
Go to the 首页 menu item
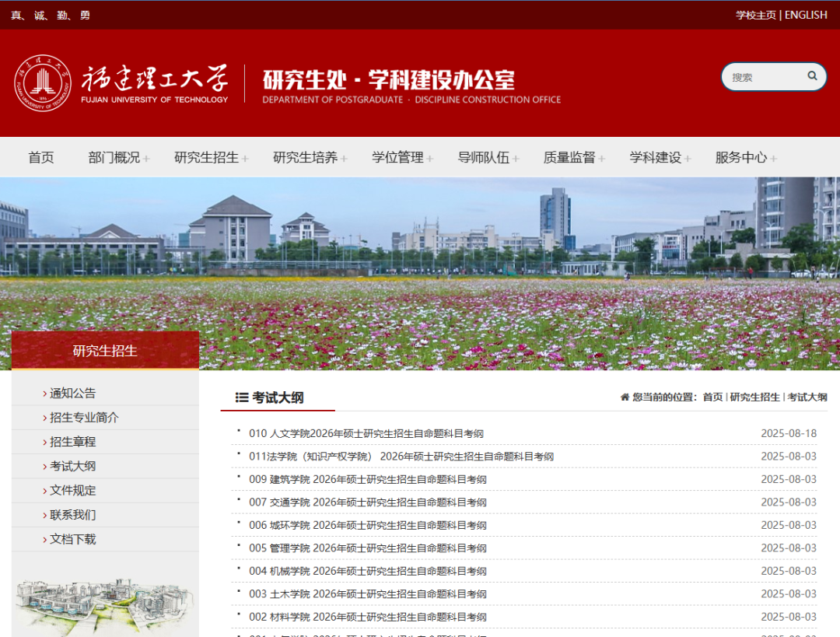41,158
